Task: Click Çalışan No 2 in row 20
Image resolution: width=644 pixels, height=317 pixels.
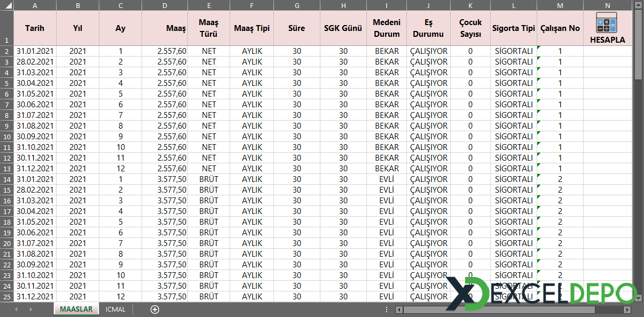Action: point(560,243)
